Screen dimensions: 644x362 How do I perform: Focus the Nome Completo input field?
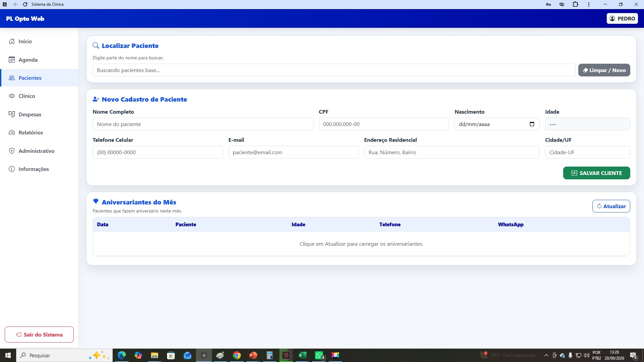pyautogui.click(x=203, y=124)
